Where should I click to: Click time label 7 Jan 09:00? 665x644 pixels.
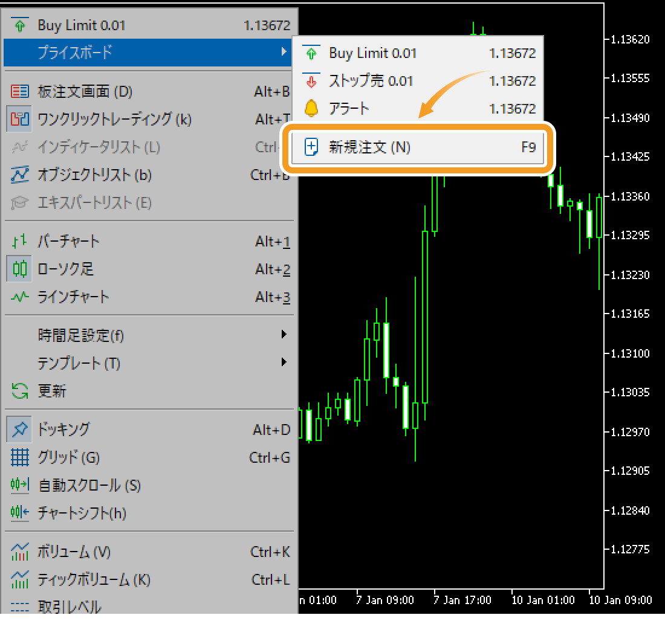coord(385,600)
